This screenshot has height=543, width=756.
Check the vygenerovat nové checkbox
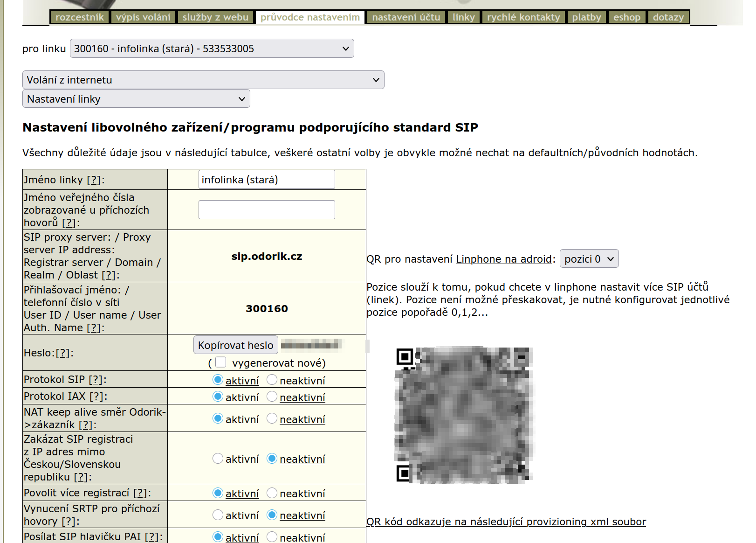[x=221, y=362]
